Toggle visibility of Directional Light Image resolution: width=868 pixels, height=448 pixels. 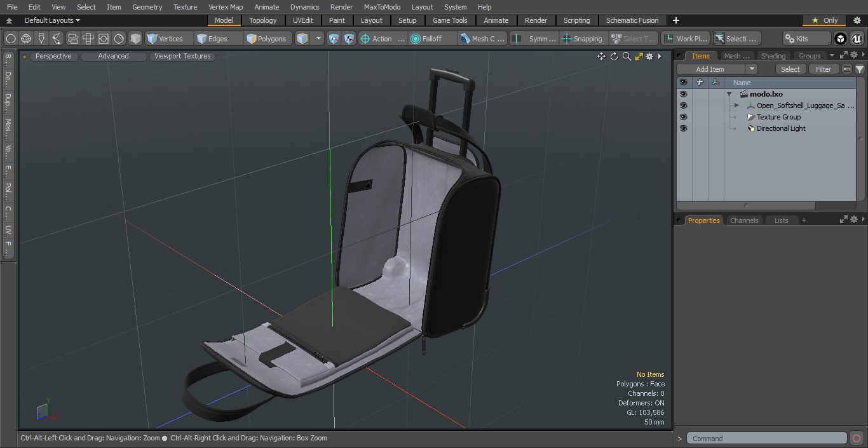pyautogui.click(x=683, y=128)
